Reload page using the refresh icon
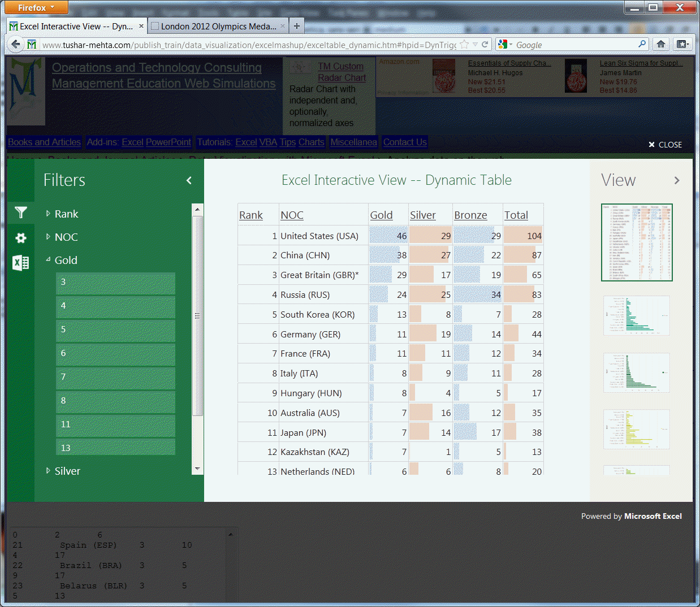The height and width of the screenshot is (607, 700). (x=485, y=45)
